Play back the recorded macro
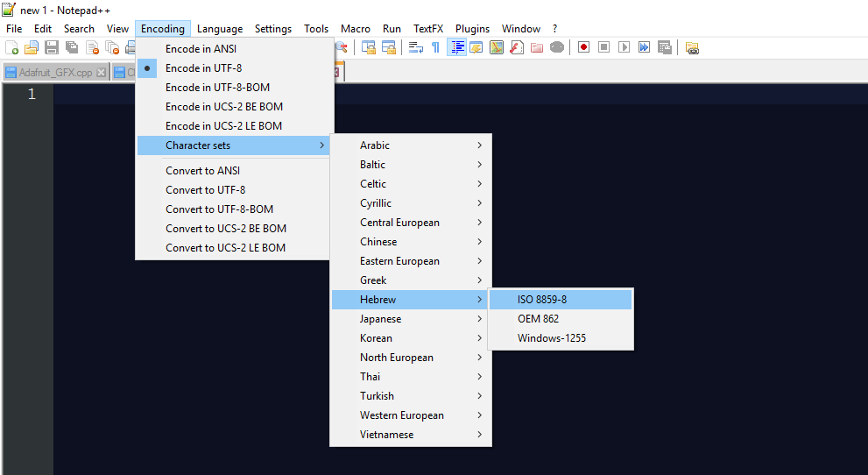 pos(624,47)
